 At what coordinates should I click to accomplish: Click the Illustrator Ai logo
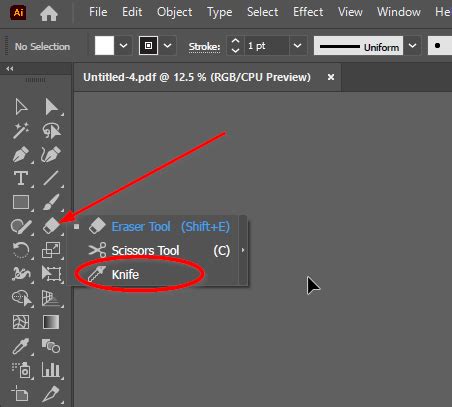click(x=18, y=13)
